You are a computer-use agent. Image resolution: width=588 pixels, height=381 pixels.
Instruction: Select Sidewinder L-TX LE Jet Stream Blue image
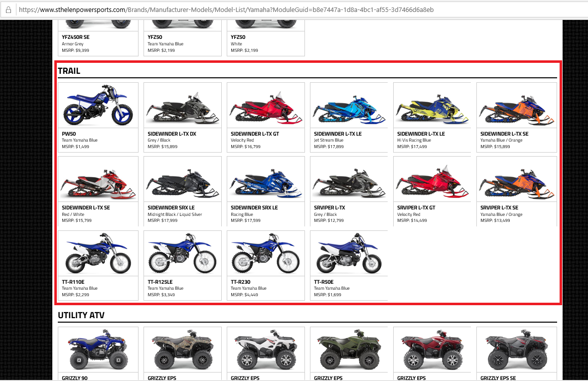click(x=349, y=106)
